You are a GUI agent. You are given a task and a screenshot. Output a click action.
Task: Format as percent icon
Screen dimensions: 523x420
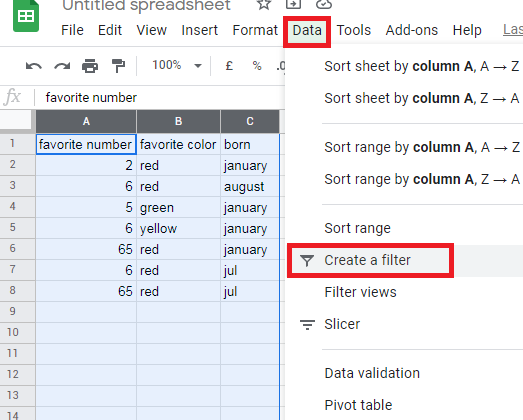click(257, 65)
